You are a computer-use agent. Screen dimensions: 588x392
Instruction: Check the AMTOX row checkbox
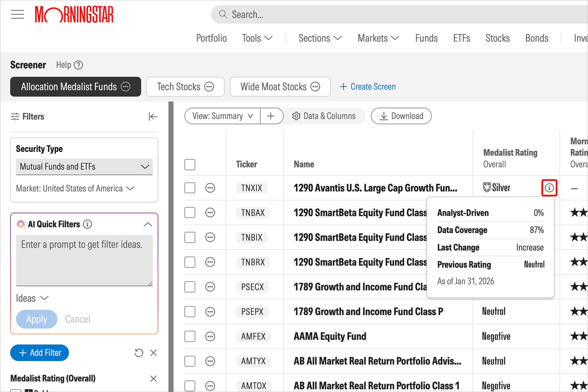pos(190,386)
